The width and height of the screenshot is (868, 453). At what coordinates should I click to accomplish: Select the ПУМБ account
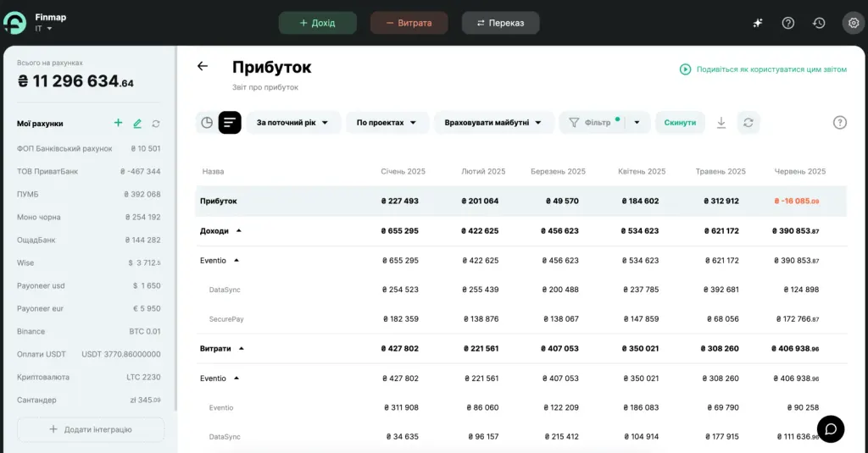coord(88,194)
